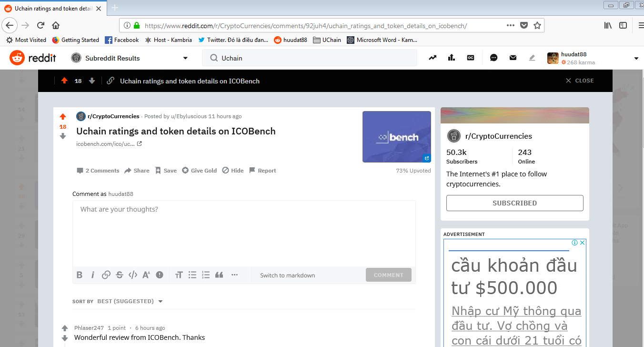This screenshot has height=347, width=644.
Task: Upvote the post in the black header bar
Action: coord(64,81)
